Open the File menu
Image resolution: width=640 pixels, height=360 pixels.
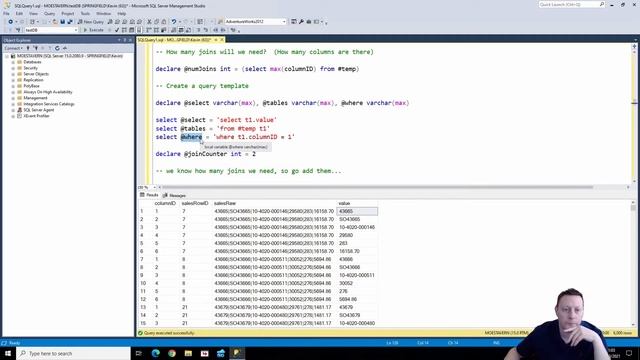pyautogui.click(x=6, y=13)
